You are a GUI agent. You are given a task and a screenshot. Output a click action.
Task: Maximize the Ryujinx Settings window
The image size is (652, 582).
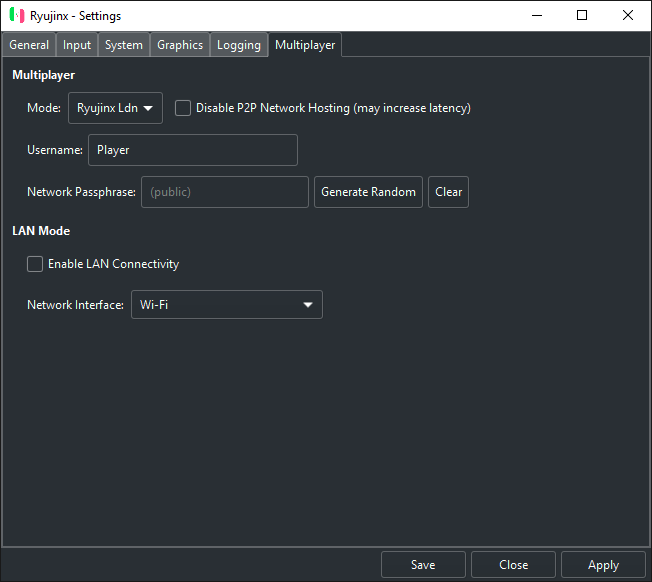[x=582, y=15]
